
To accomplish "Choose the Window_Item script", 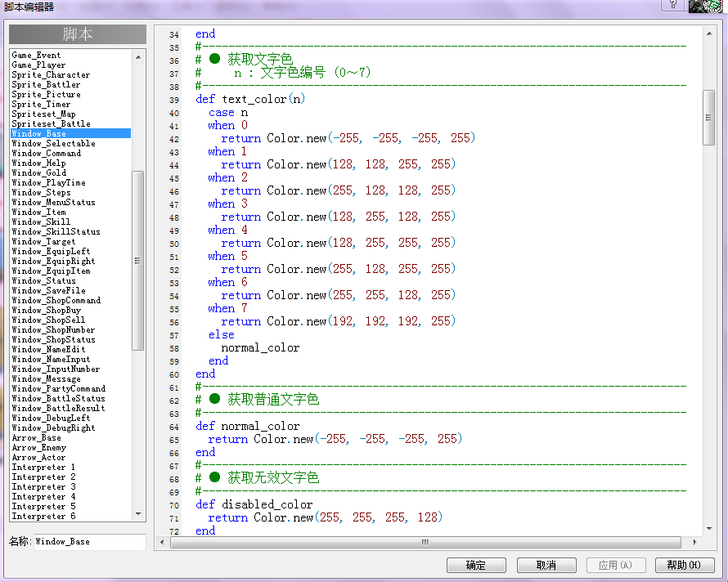I will click(x=71, y=212).
